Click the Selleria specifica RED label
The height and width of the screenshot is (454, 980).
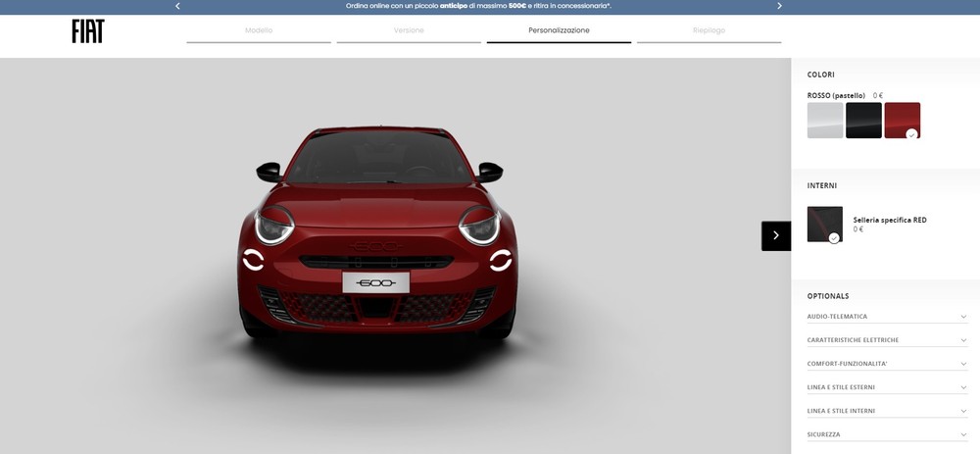point(890,220)
